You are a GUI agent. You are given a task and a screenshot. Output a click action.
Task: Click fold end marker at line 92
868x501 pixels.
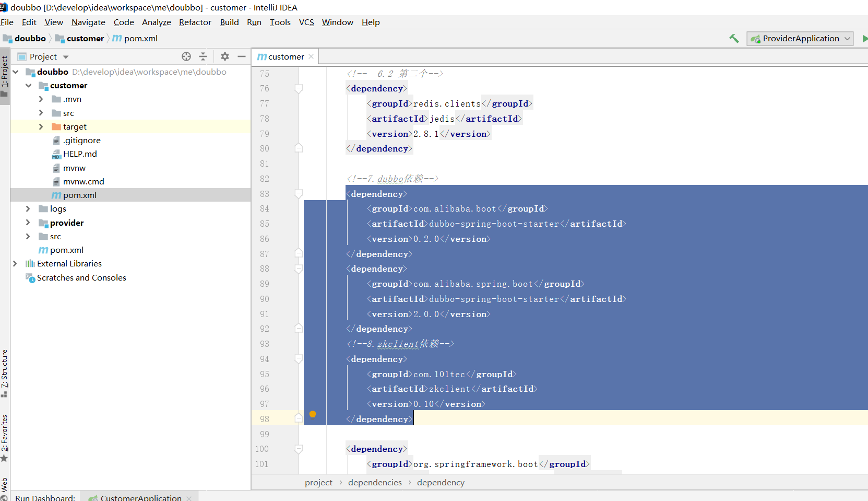[299, 329]
